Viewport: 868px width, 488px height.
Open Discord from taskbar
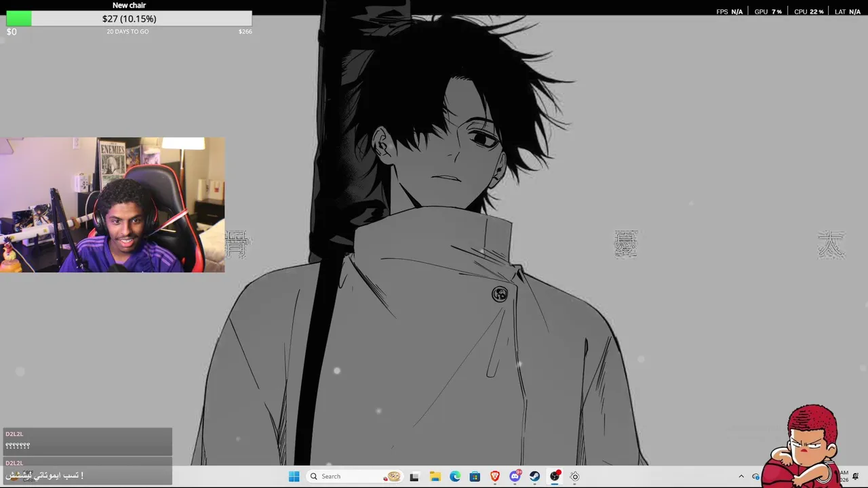tap(515, 476)
